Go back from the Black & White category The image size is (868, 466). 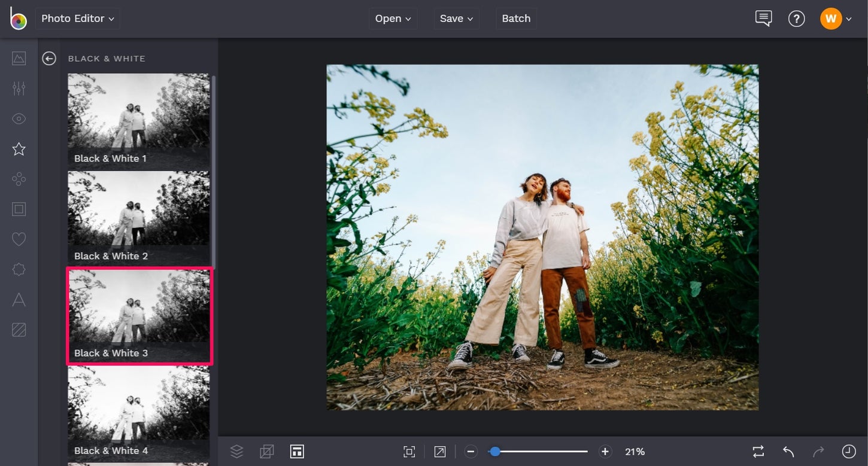48,58
